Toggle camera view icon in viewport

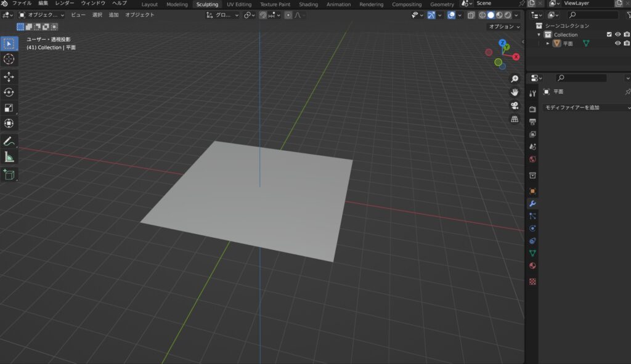click(x=515, y=105)
